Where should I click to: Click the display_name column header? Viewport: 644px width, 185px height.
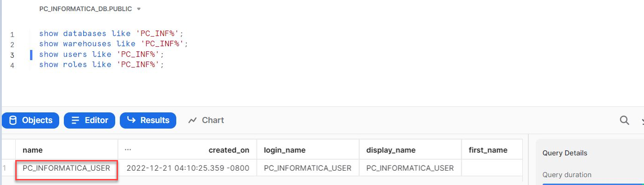pyautogui.click(x=390, y=150)
